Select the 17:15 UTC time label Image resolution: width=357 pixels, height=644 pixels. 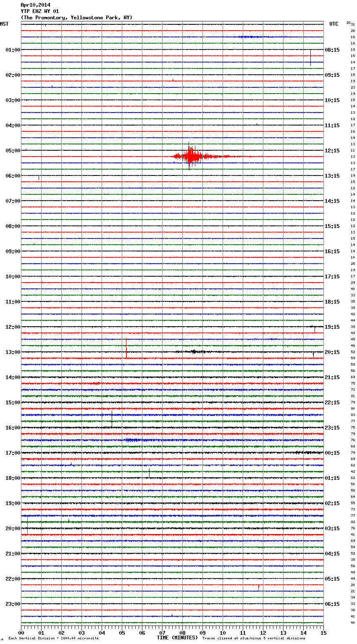click(332, 277)
